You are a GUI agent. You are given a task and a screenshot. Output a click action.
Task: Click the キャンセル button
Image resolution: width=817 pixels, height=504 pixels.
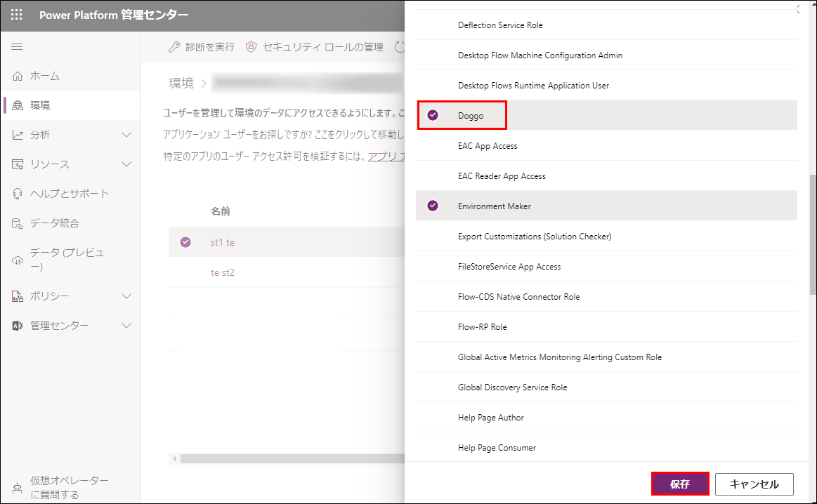pyautogui.click(x=754, y=484)
